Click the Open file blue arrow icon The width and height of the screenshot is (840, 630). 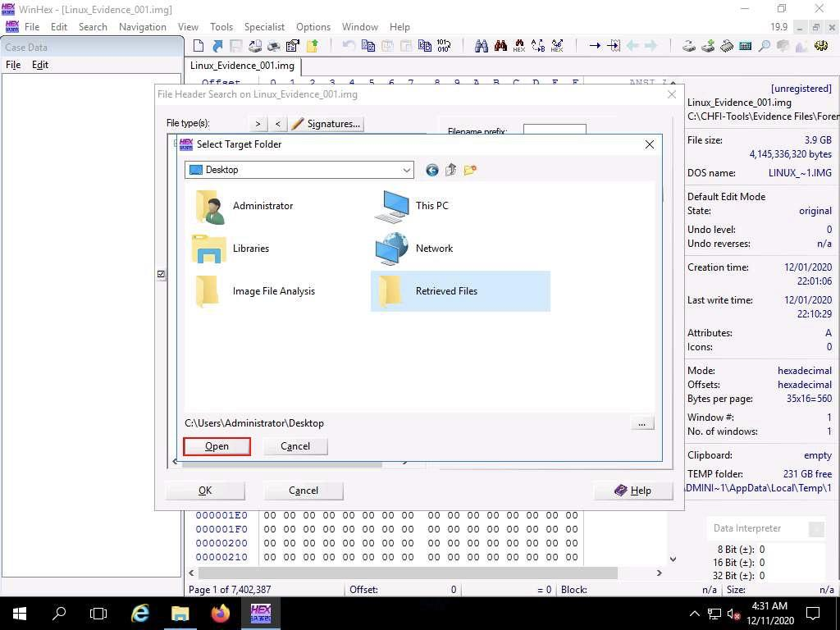(217, 46)
